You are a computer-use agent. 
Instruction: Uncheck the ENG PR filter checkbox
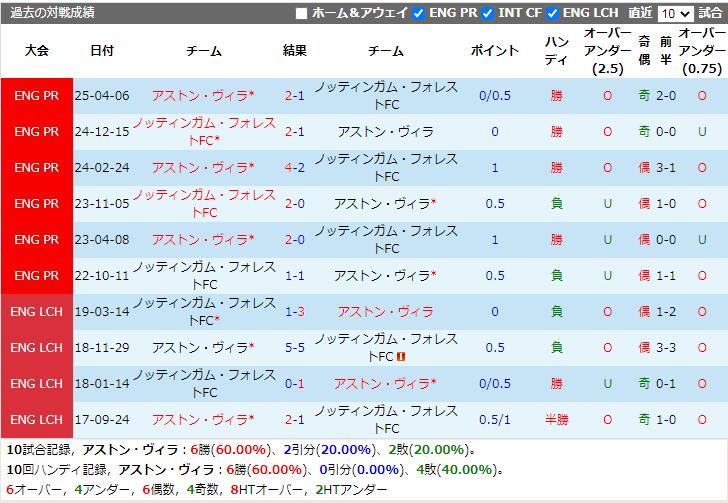coord(418,13)
